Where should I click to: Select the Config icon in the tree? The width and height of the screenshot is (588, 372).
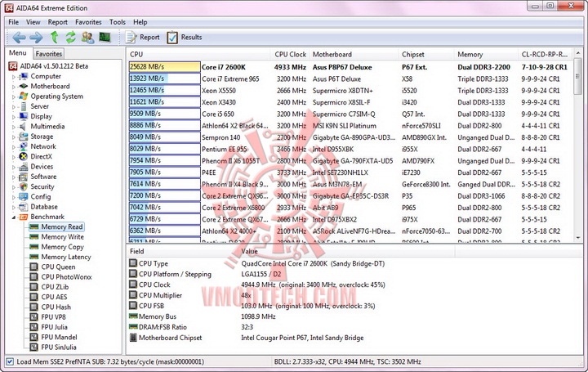pyautogui.click(x=23, y=197)
